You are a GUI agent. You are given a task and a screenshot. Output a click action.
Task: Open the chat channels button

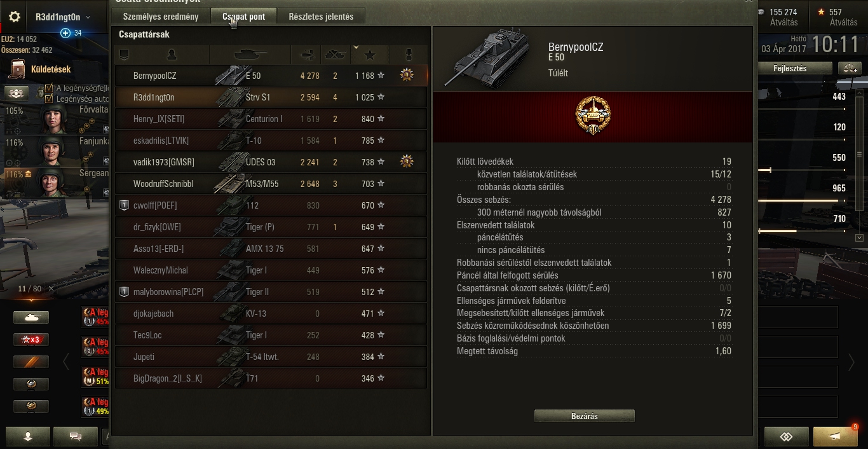click(76, 436)
